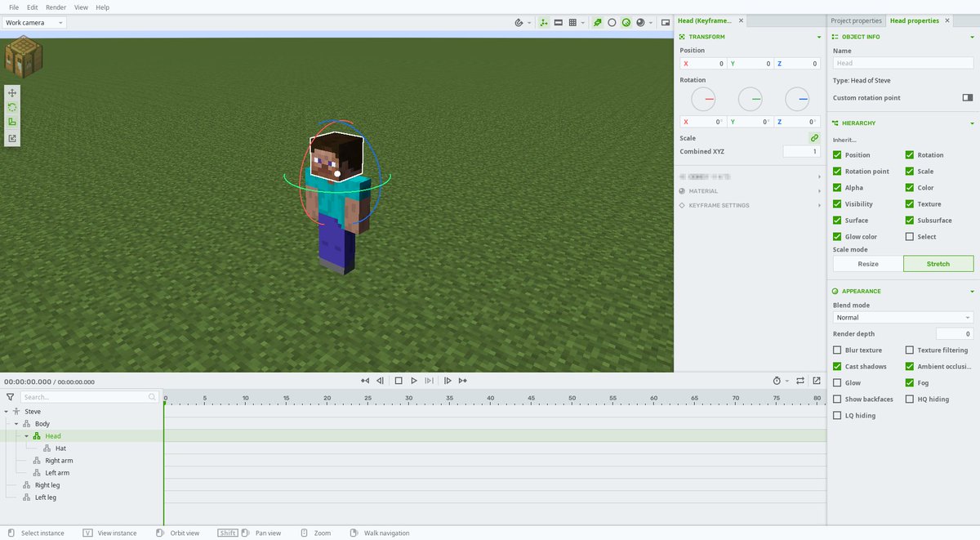The width and height of the screenshot is (980, 540).
Task: Toggle timeline loop icon
Action: pyautogui.click(x=800, y=381)
